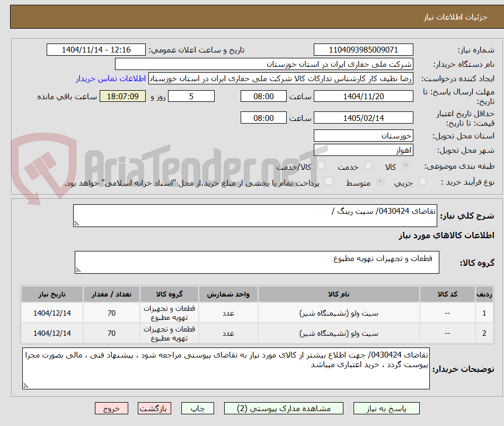
Task: Click item name in row 1
Action: point(339,313)
